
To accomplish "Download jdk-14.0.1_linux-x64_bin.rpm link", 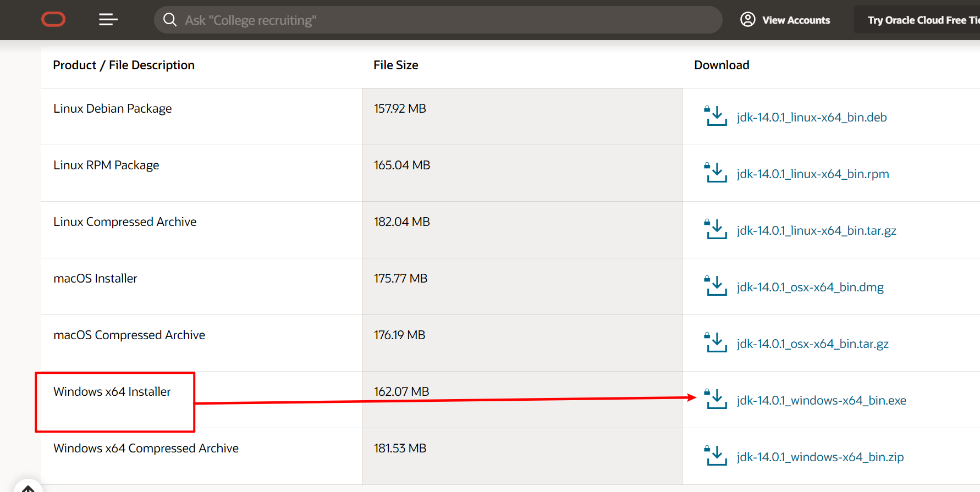I will pos(813,174).
